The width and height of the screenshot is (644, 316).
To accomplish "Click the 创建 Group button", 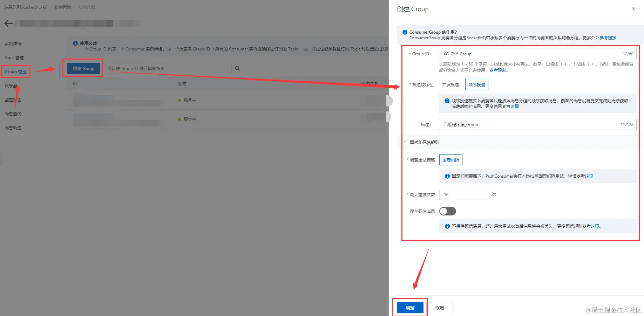I will click(84, 68).
